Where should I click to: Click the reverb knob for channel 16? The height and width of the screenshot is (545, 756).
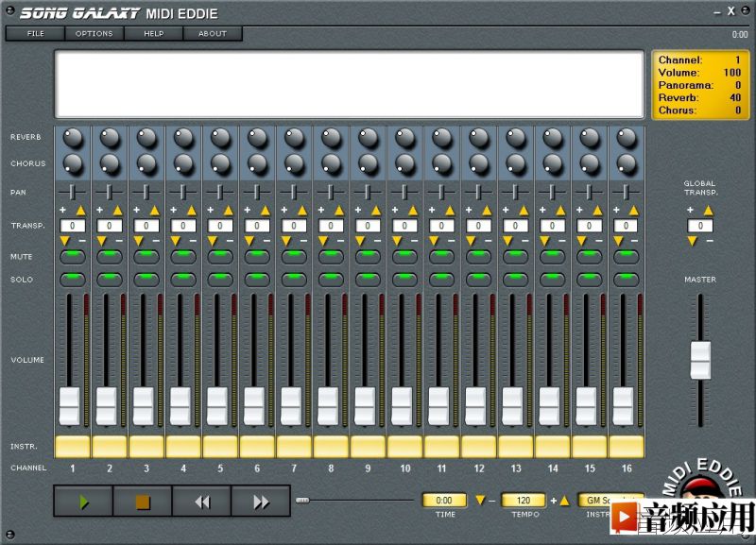click(627, 138)
